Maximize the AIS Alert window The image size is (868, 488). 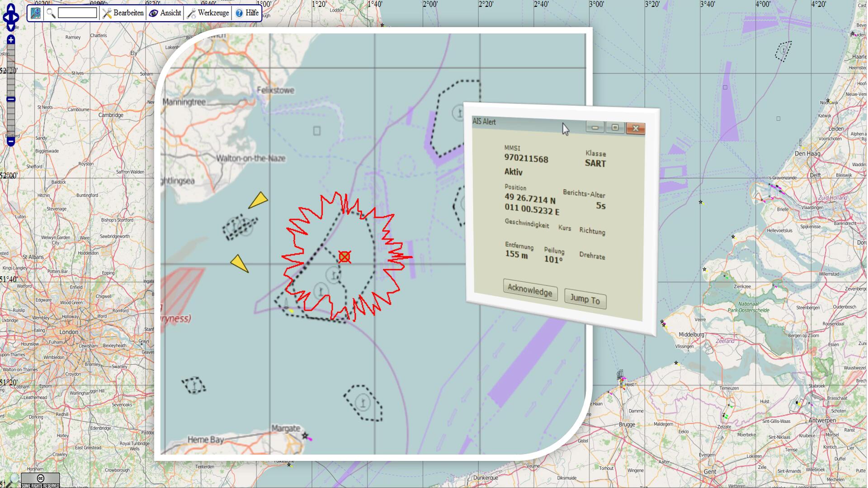(615, 127)
